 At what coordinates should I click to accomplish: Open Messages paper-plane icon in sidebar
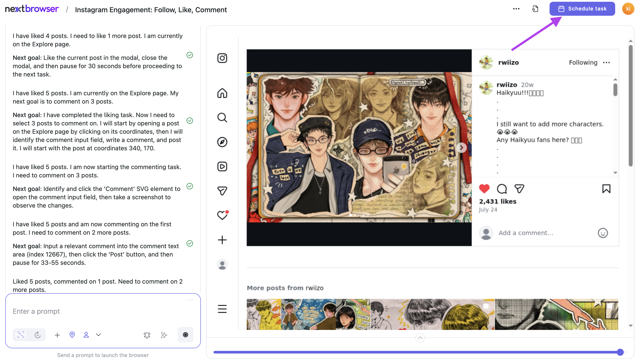222,191
